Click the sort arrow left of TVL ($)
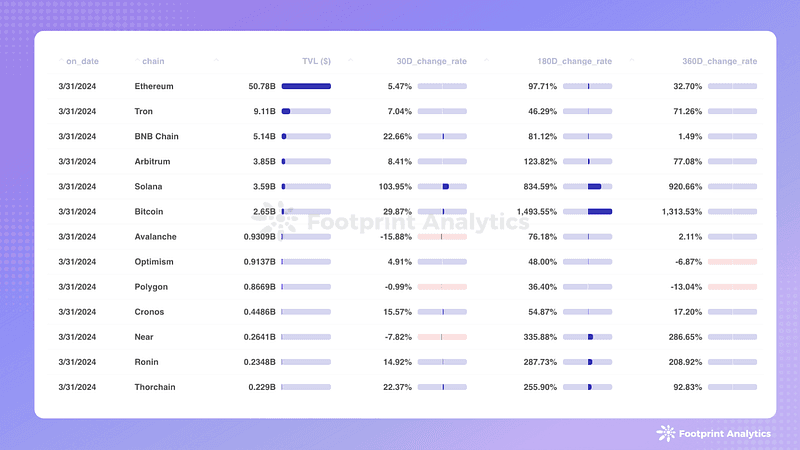 coord(216,60)
